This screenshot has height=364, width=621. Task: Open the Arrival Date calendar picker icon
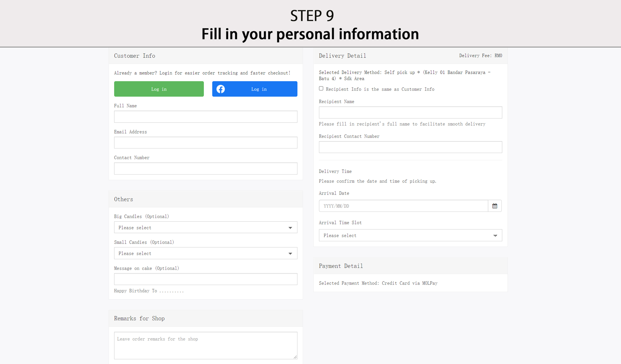495,206
